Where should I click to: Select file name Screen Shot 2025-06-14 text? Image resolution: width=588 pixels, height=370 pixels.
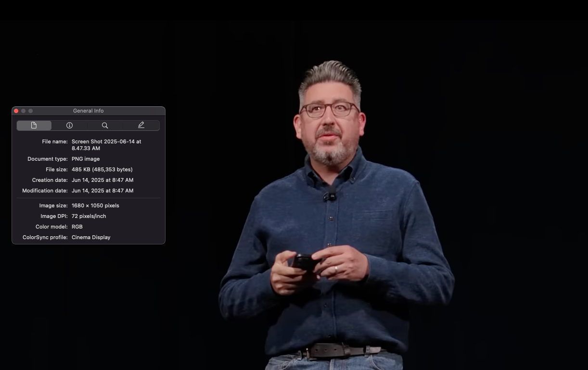[x=106, y=145]
